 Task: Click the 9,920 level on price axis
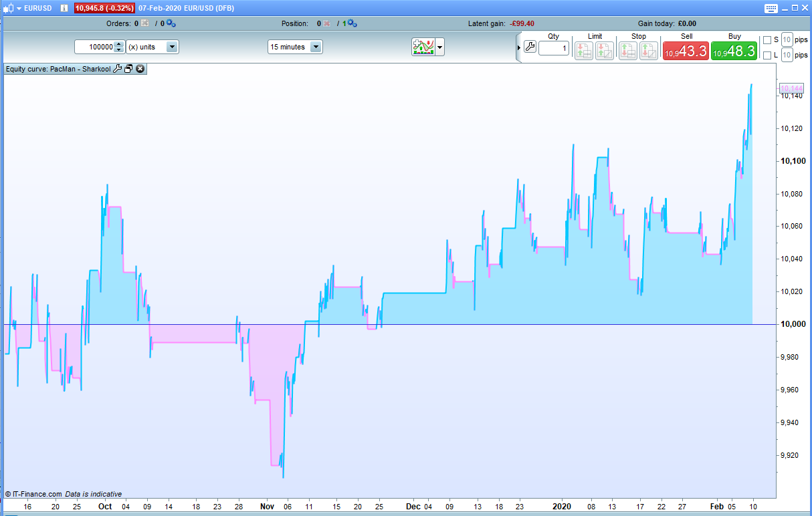(x=791, y=455)
